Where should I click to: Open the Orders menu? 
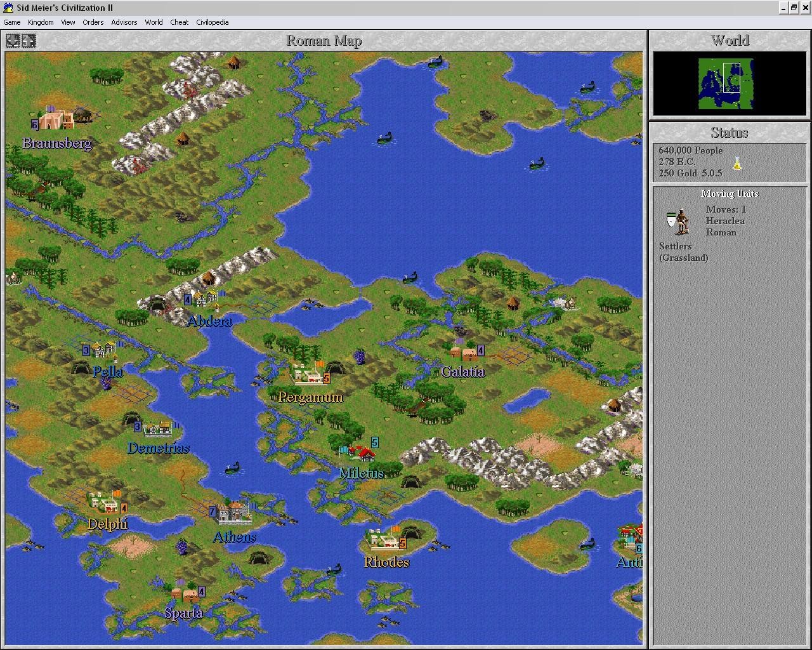coord(93,22)
